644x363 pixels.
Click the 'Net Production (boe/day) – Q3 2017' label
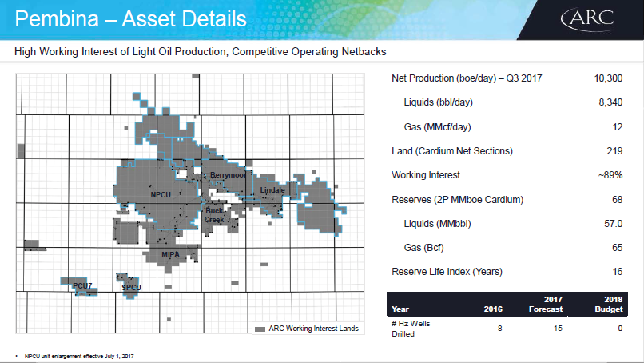[x=467, y=78]
